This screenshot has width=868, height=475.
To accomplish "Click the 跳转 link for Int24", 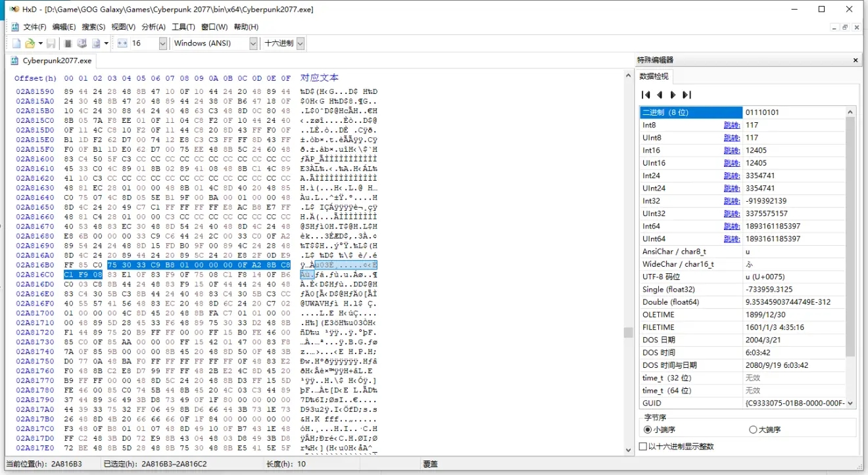I will pos(732,175).
